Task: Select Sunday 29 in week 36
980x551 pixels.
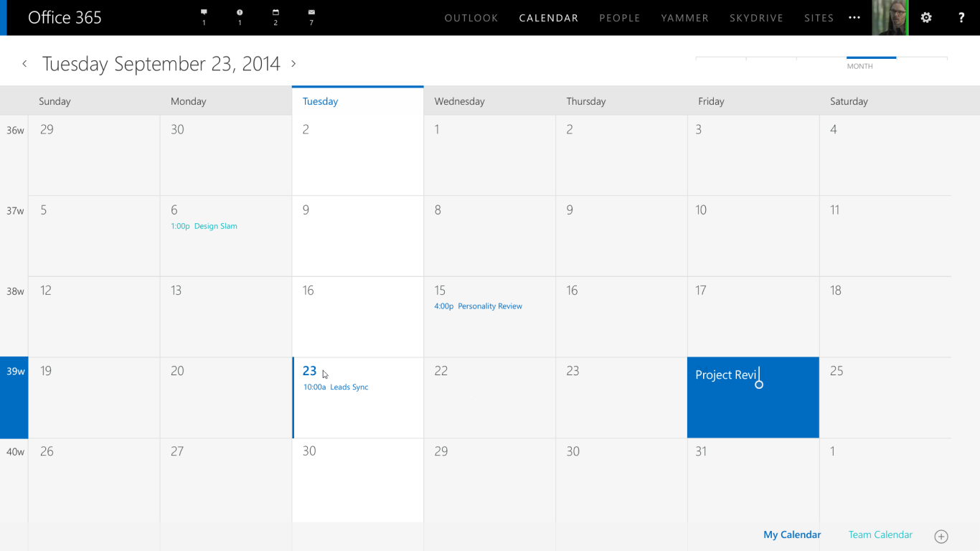Action: coord(94,156)
